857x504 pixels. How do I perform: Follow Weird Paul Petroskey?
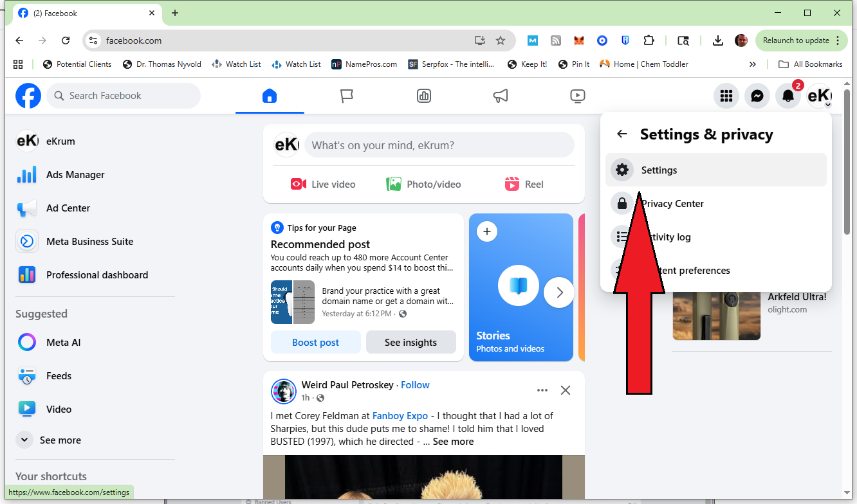coord(415,385)
